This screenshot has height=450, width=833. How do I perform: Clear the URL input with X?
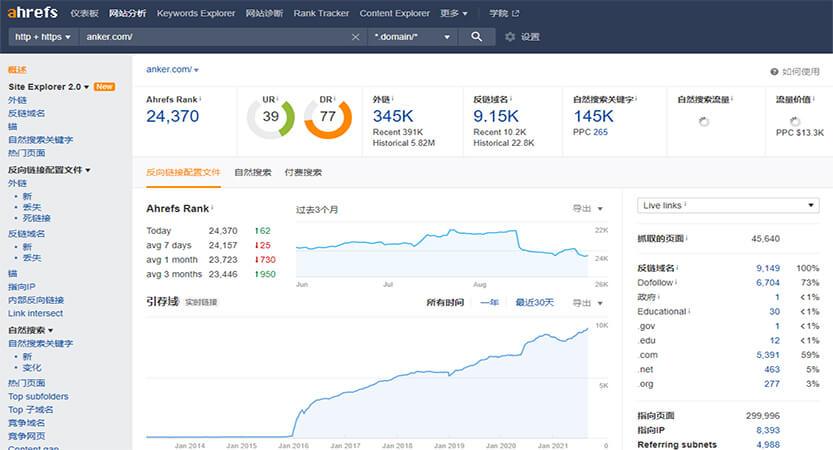(x=355, y=37)
